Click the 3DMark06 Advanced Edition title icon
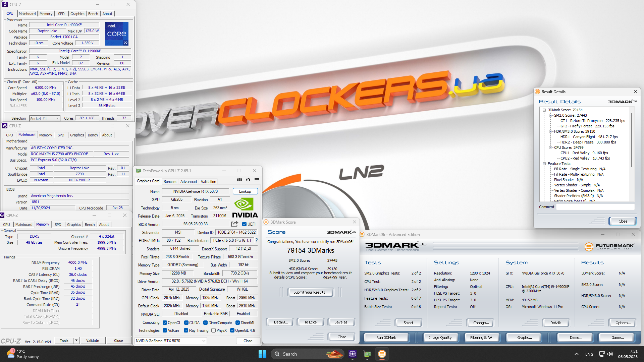This screenshot has width=644, height=362. coord(362,235)
